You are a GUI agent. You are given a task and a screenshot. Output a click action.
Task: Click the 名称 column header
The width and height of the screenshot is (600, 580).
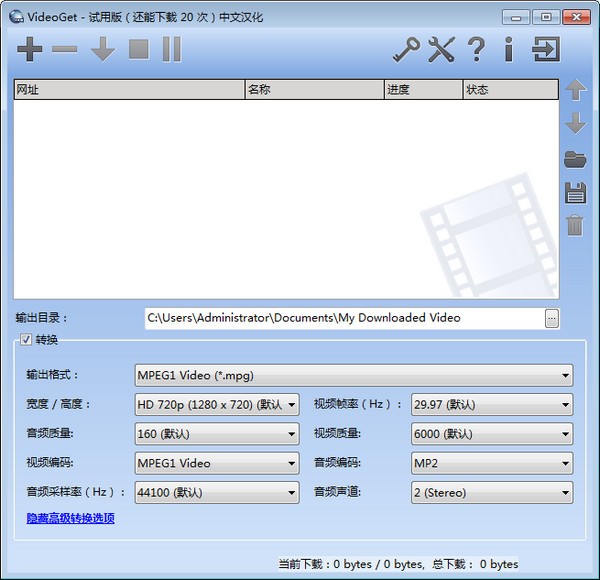(315, 90)
